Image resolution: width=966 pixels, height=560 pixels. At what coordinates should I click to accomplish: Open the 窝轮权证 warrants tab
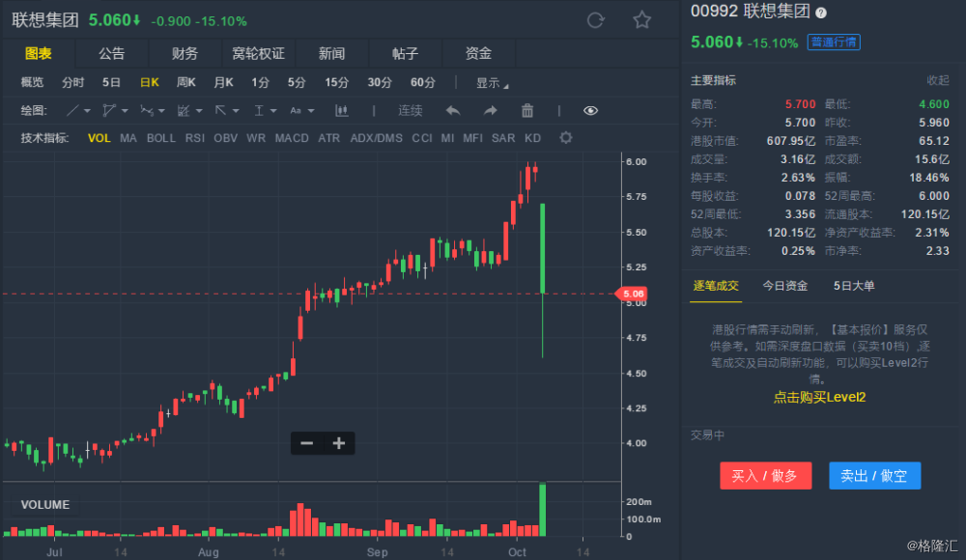258,54
